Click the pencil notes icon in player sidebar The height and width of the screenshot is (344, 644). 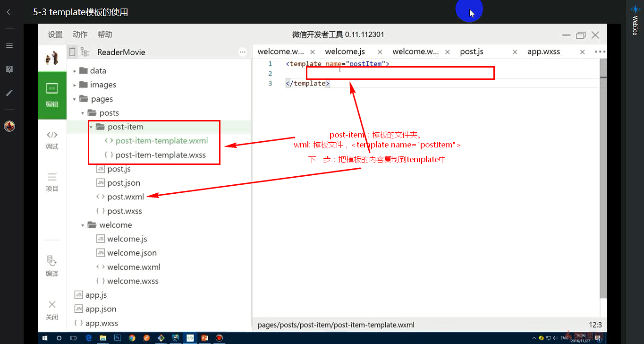point(9,93)
